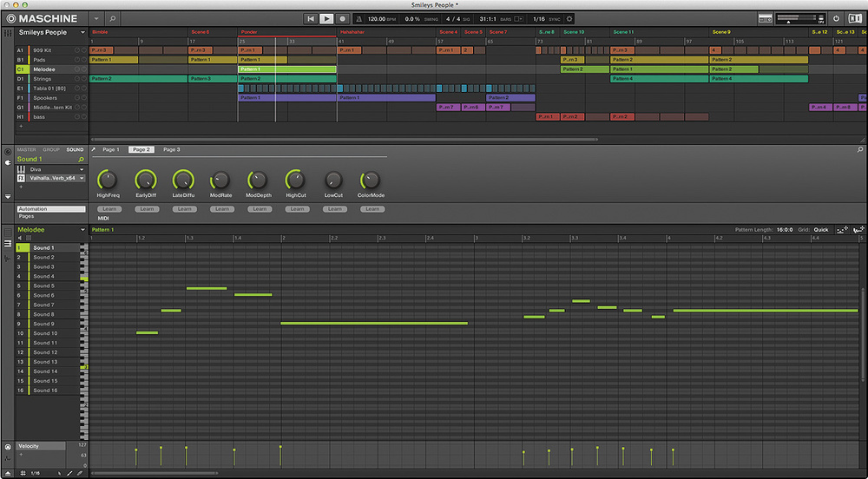Viewport: 868px width, 479px height.
Task: Switch to the SOUND tab
Action: coord(75,150)
